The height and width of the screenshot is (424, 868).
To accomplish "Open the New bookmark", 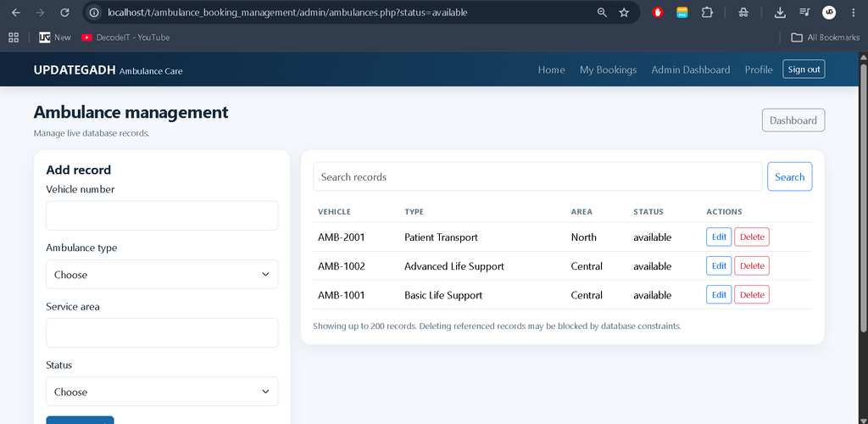I will click(x=55, y=37).
